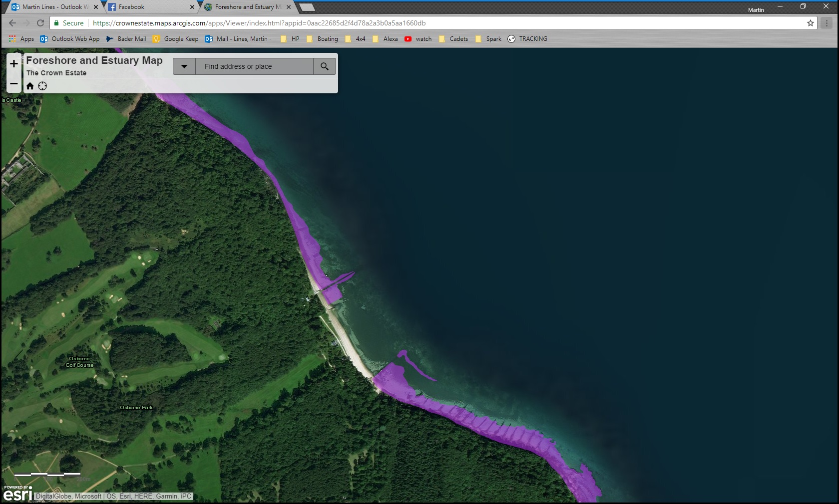Zoom out of the map
839x504 pixels.
point(14,84)
